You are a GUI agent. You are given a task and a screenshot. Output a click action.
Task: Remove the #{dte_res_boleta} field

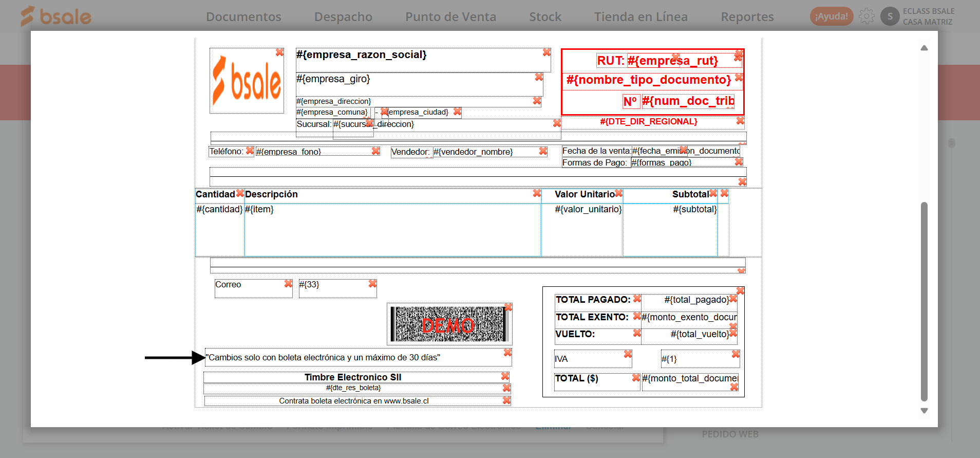tap(506, 388)
